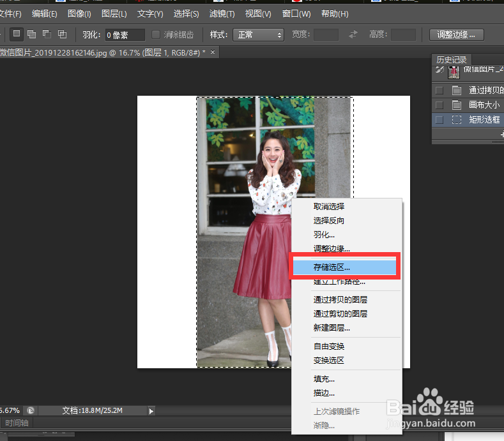Click the status bar exposure icon next to zoom
Image resolution: width=504 pixels, height=441 pixels.
point(31,410)
